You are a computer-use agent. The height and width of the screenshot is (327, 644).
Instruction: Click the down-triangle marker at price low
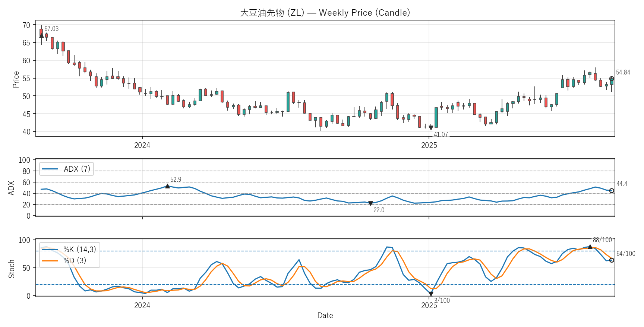pyautogui.click(x=431, y=128)
